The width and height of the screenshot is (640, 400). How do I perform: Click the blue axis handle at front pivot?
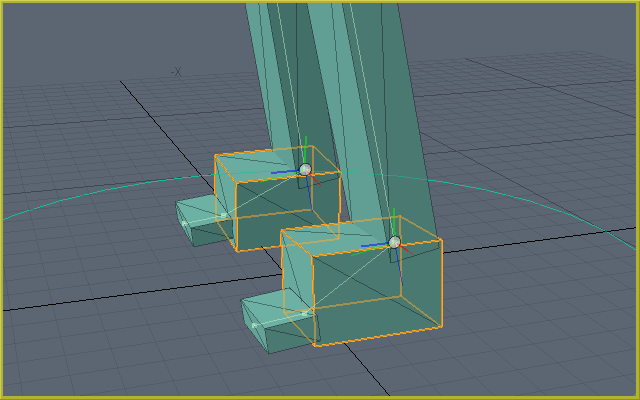[x=373, y=244]
